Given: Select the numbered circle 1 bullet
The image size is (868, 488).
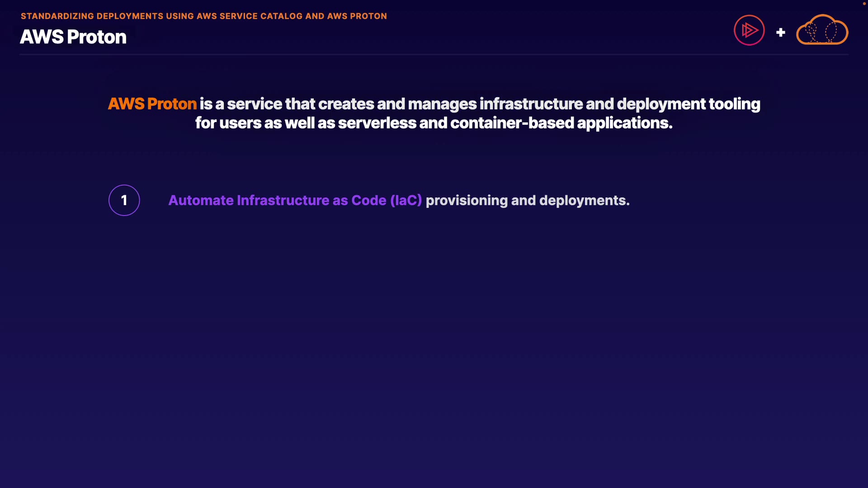Looking at the screenshot, I should click(124, 200).
